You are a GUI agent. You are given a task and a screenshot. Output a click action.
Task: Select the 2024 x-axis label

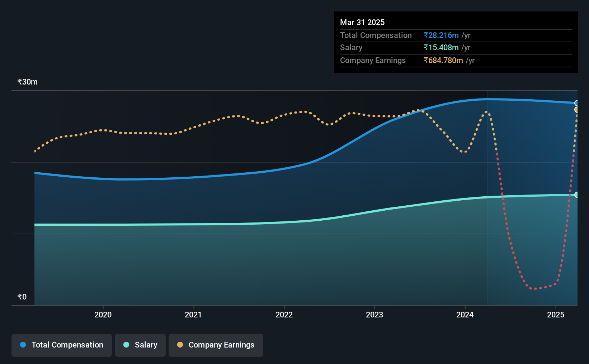pyautogui.click(x=465, y=315)
